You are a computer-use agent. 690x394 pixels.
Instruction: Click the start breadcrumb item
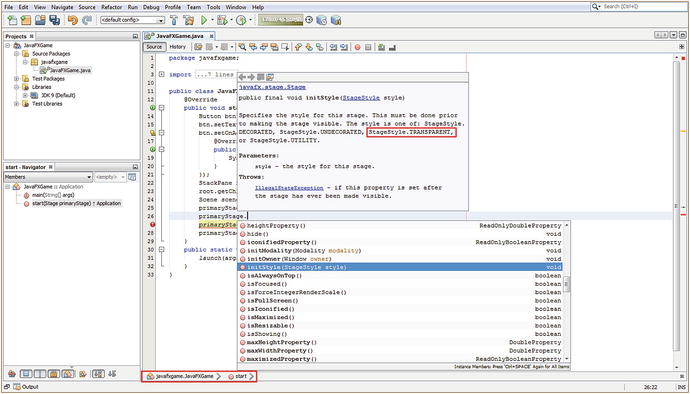tap(237, 376)
